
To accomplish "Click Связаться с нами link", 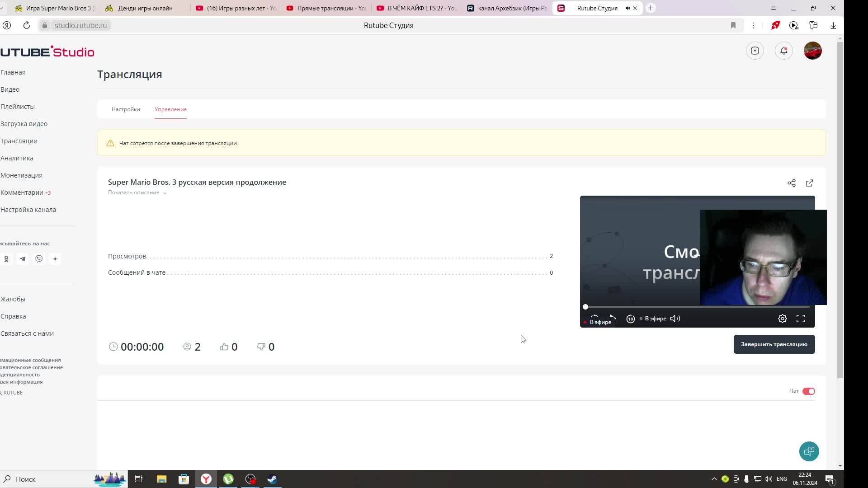I will (27, 333).
